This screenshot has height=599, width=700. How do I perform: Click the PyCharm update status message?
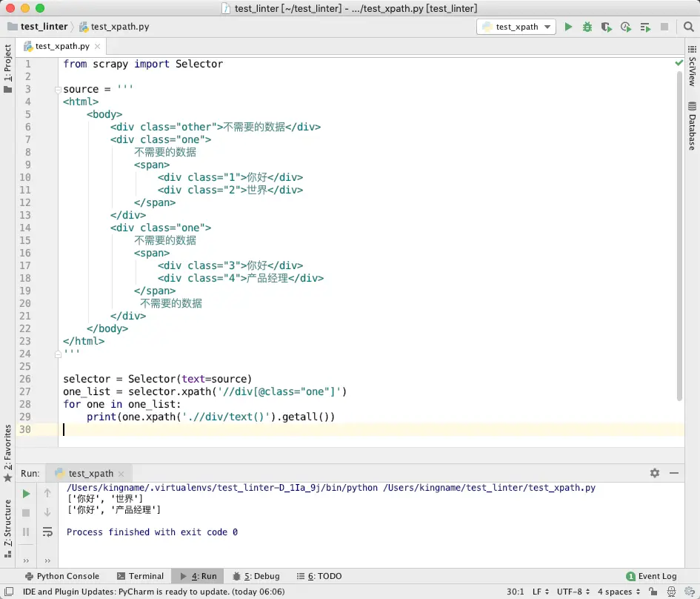coord(153,592)
